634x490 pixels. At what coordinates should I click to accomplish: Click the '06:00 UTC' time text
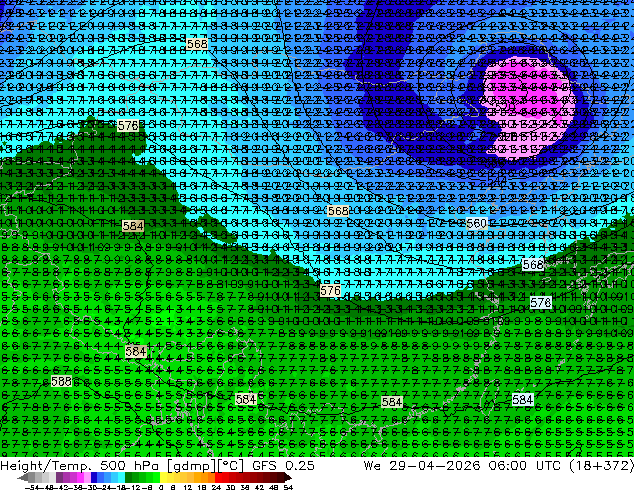coord(522,465)
